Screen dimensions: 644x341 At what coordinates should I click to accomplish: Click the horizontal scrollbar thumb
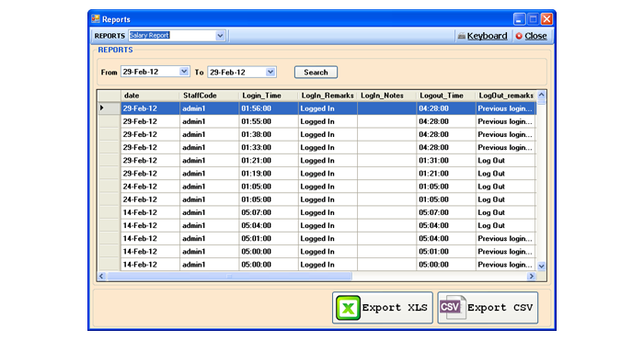tap(230, 276)
